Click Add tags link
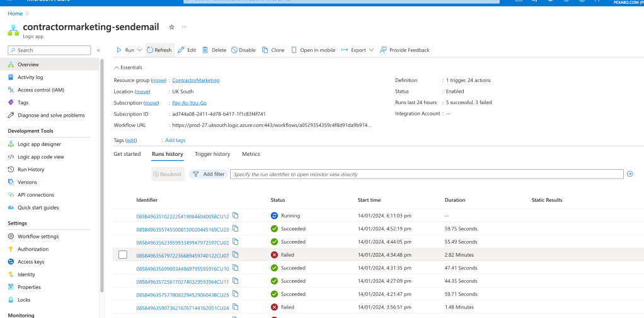Screen dimensions: 644x318 point(175,140)
